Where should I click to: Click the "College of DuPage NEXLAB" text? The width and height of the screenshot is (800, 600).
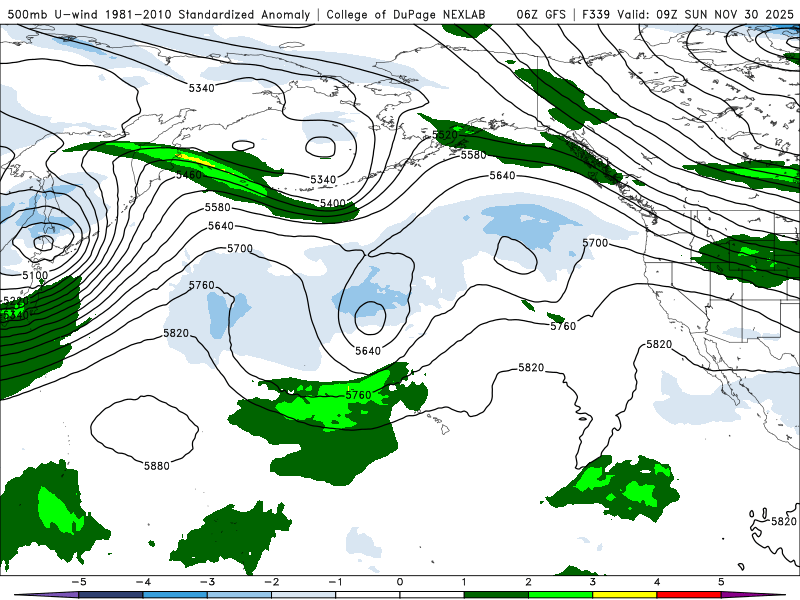pos(406,14)
